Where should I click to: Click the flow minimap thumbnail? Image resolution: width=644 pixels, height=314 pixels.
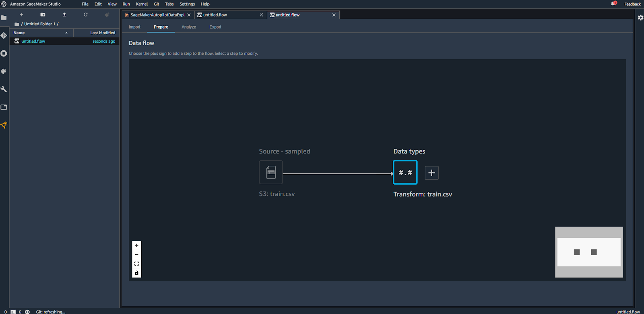tap(588, 252)
